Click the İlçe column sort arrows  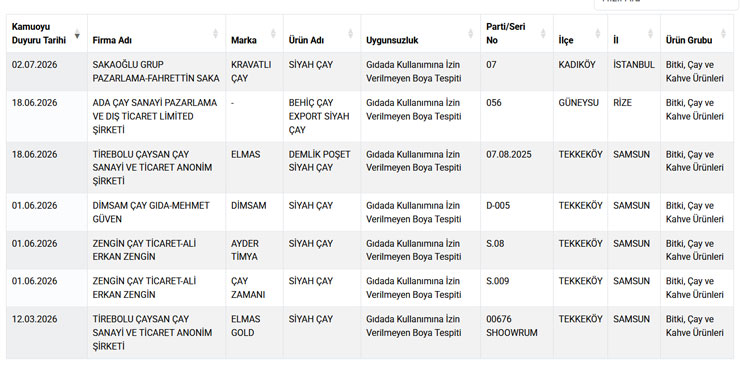click(597, 34)
